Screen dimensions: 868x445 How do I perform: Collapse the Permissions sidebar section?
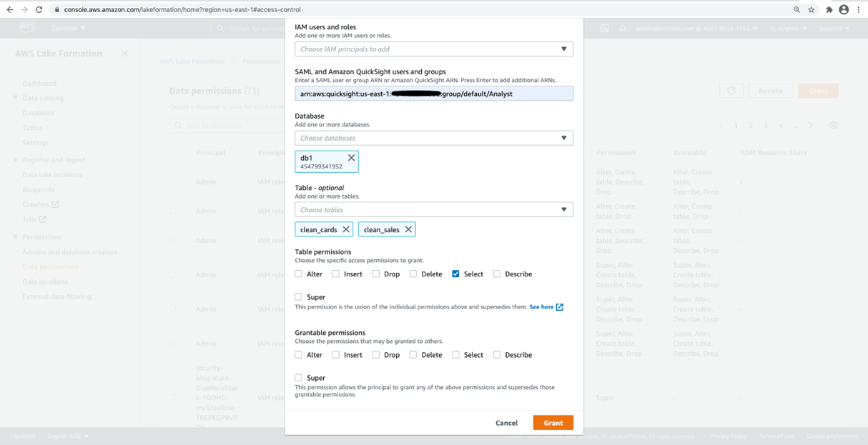pos(16,237)
